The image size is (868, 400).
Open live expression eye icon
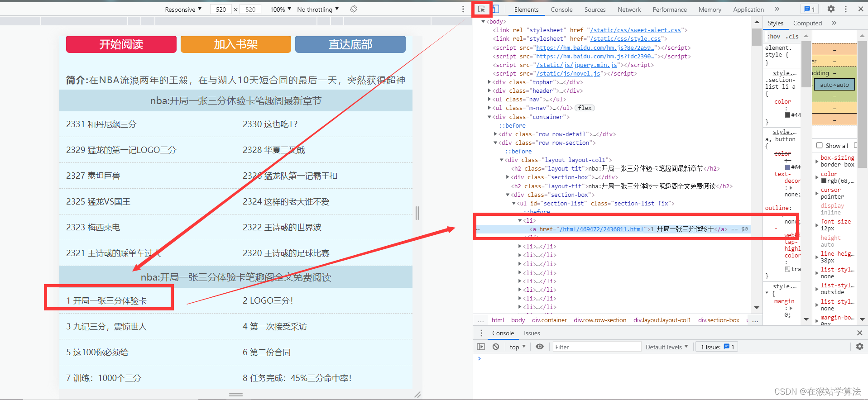tap(539, 347)
